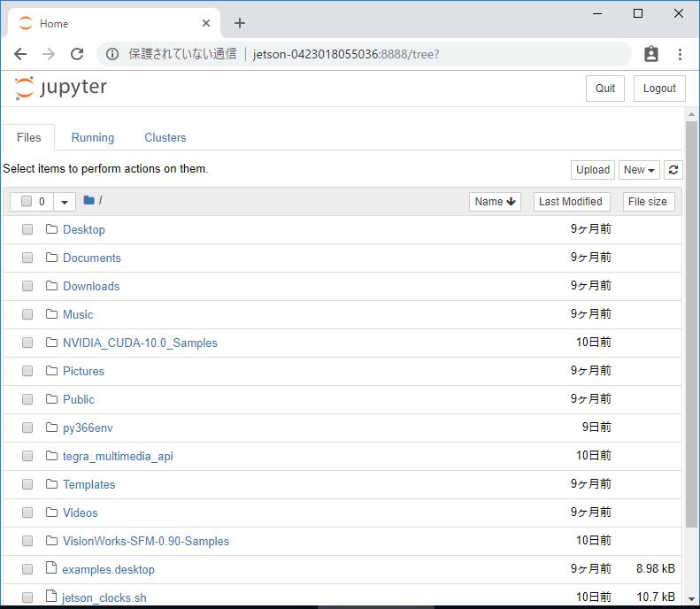Go back in browser history
This screenshot has width=700, height=609.
coord(20,54)
